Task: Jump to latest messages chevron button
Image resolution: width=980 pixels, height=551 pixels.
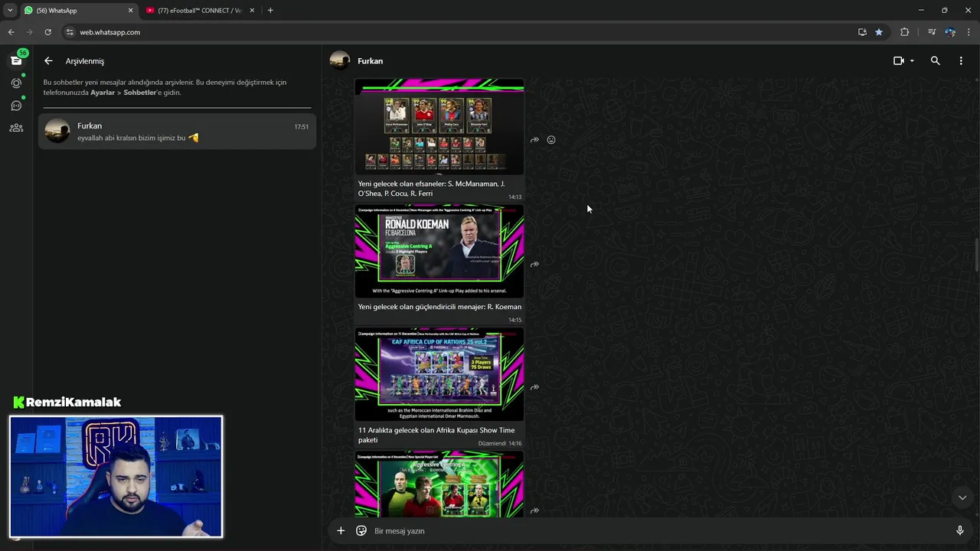Action: [x=962, y=497]
